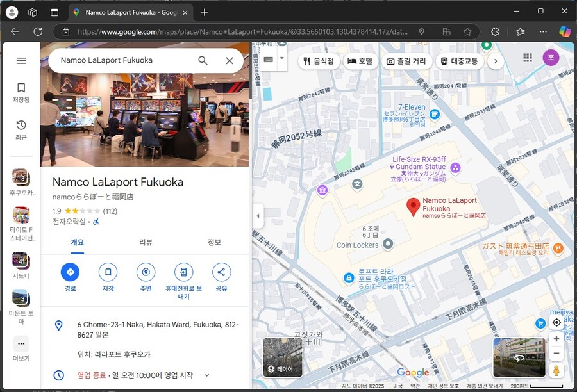Screen dimensions: 577x392
Task: Send to phone with 휴대전화로 보내기 icon
Action: 183,272
